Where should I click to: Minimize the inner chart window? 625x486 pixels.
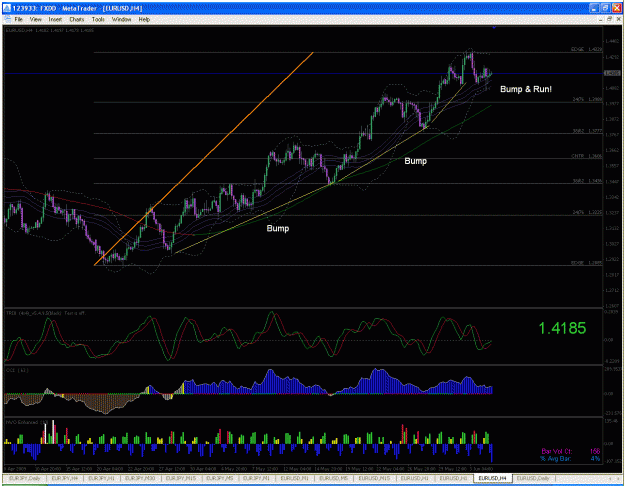click(x=601, y=19)
